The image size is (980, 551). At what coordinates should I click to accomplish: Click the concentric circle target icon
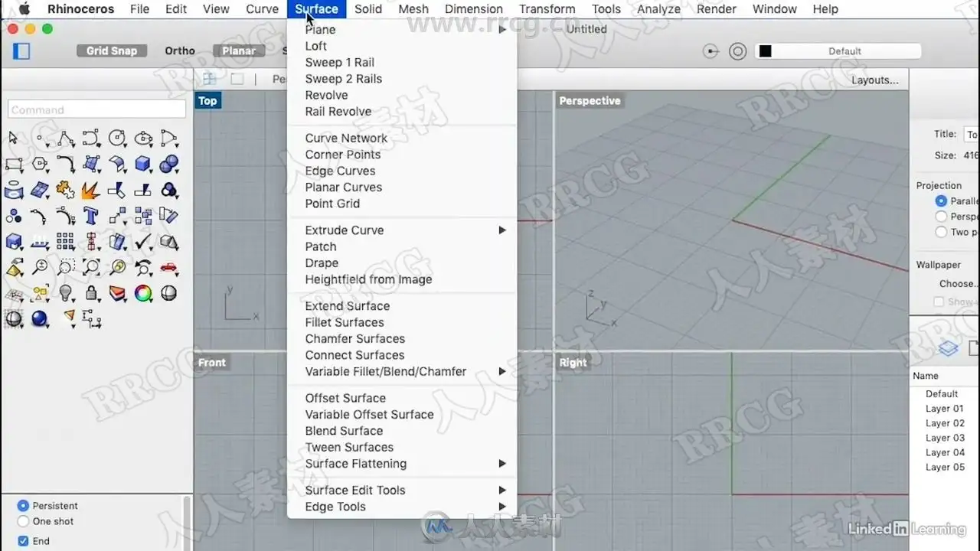tap(737, 51)
